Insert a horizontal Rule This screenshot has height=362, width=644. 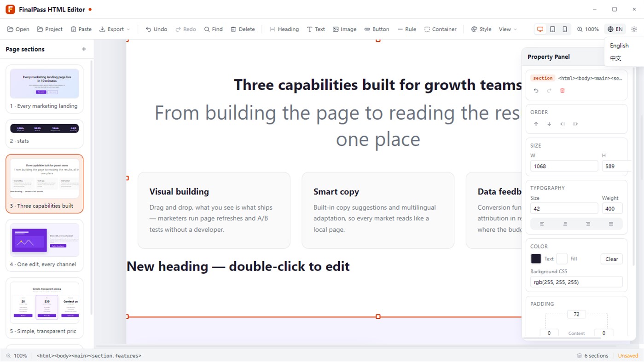[x=406, y=29]
